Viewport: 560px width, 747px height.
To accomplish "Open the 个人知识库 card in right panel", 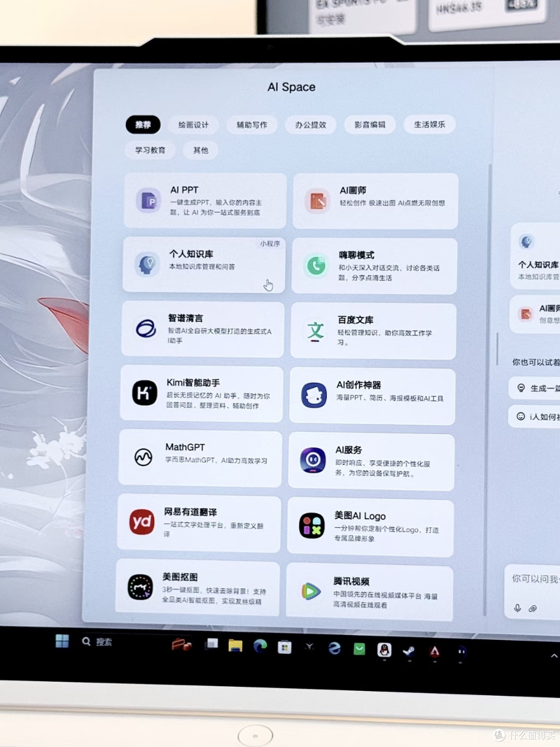I will coord(536,256).
